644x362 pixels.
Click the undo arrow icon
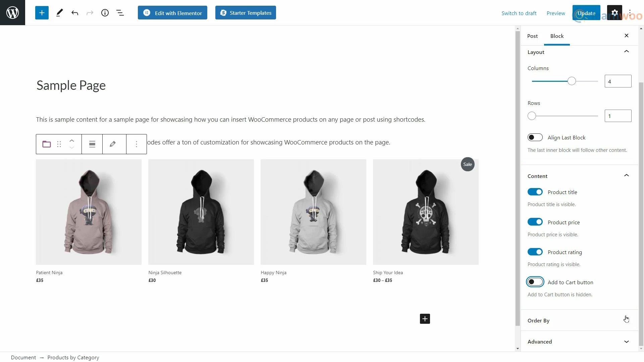coord(75,13)
